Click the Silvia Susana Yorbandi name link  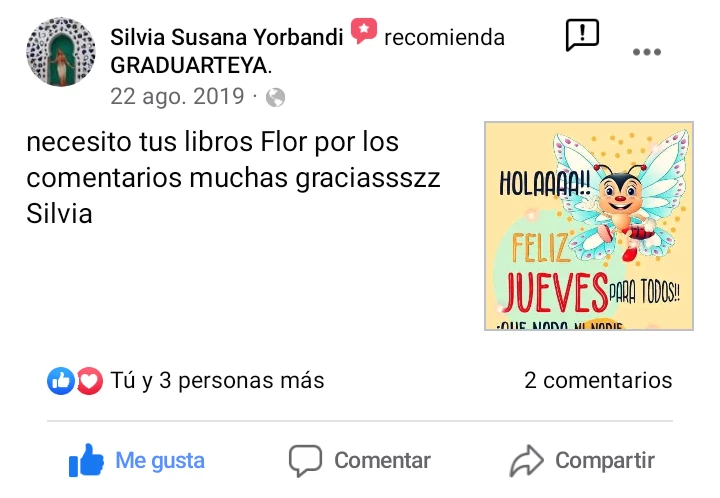click(x=226, y=37)
